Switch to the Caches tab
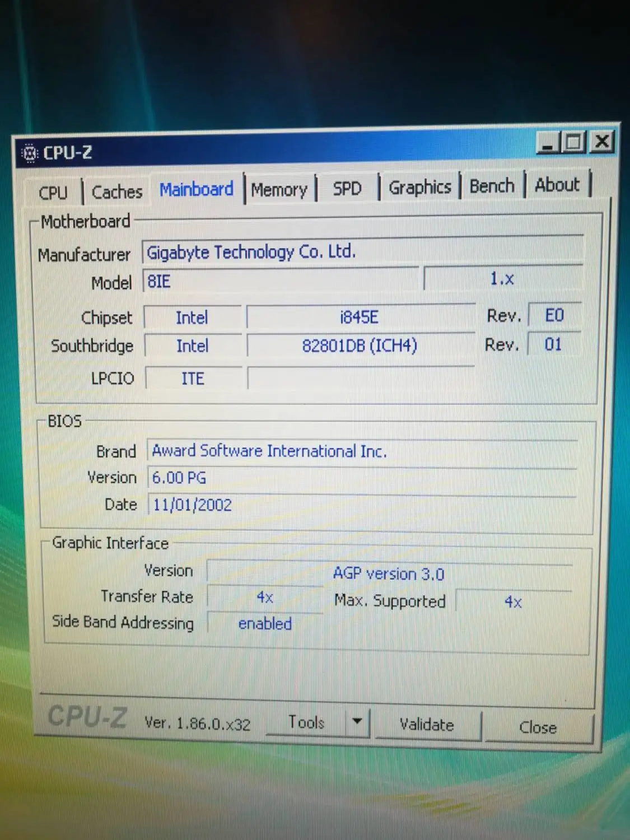Image resolution: width=630 pixels, height=840 pixels. click(x=117, y=192)
